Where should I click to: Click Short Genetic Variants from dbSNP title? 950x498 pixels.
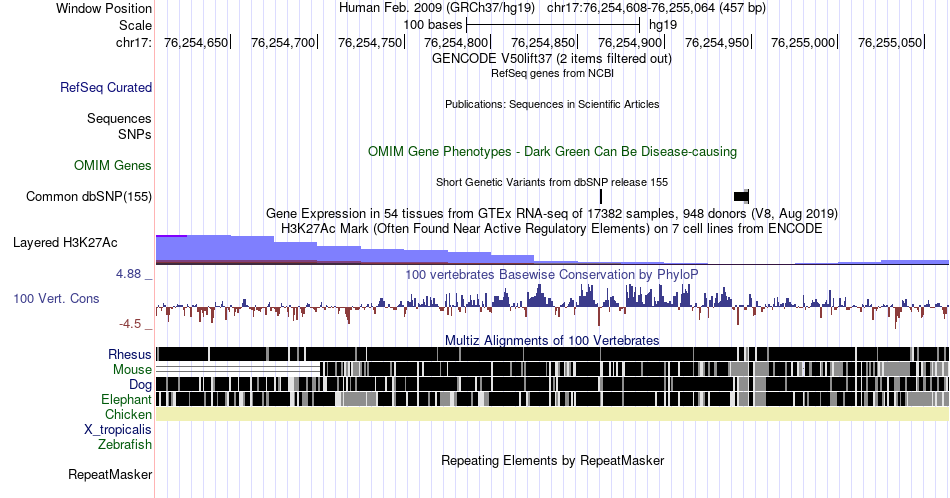(552, 182)
